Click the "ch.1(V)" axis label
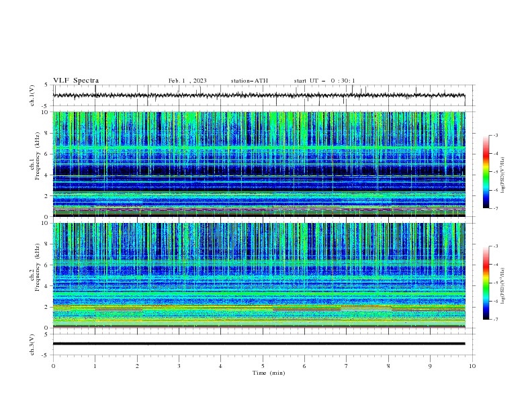The height and width of the screenshot is (411, 532). [x=32, y=95]
